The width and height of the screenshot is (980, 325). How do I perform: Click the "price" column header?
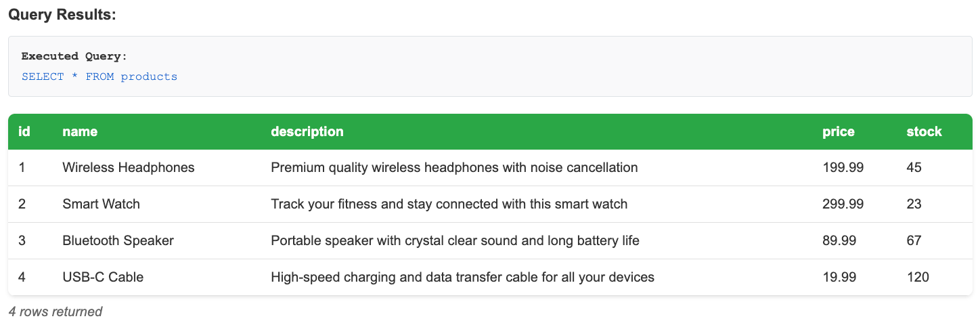pyautogui.click(x=839, y=132)
